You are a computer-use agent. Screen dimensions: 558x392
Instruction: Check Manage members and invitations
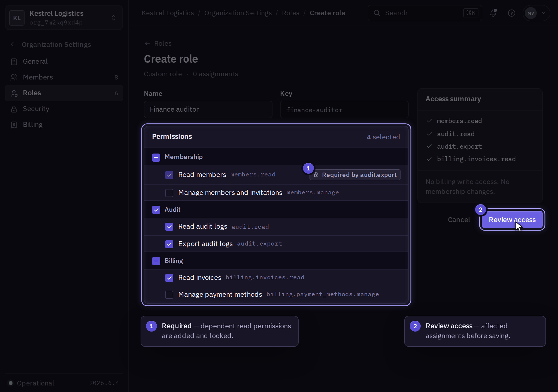(169, 193)
